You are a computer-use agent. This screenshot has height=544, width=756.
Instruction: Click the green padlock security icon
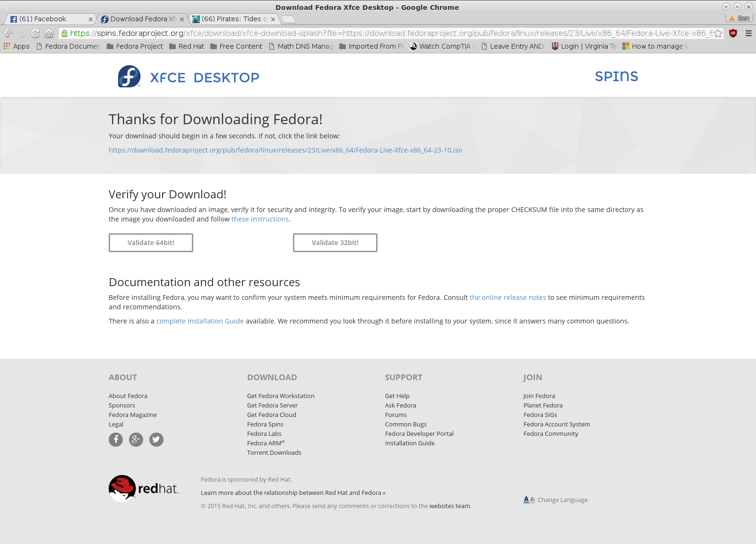[x=64, y=33]
